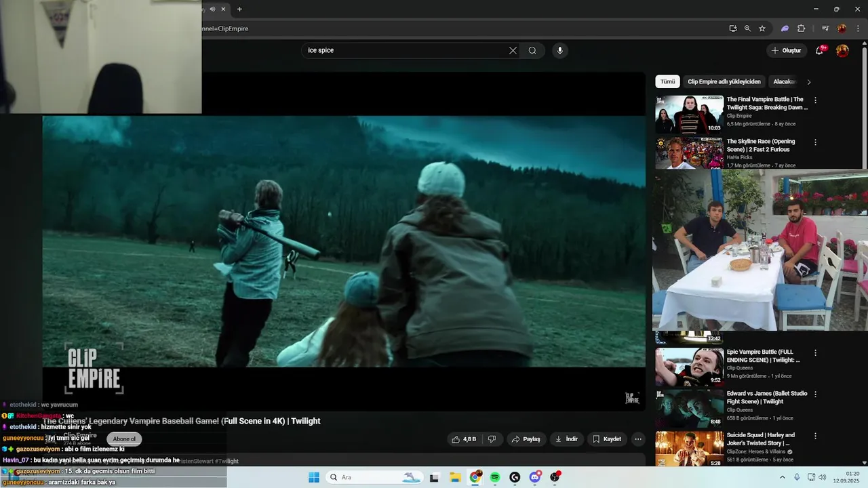
Task: Show hidden system tray icons
Action: click(783, 477)
